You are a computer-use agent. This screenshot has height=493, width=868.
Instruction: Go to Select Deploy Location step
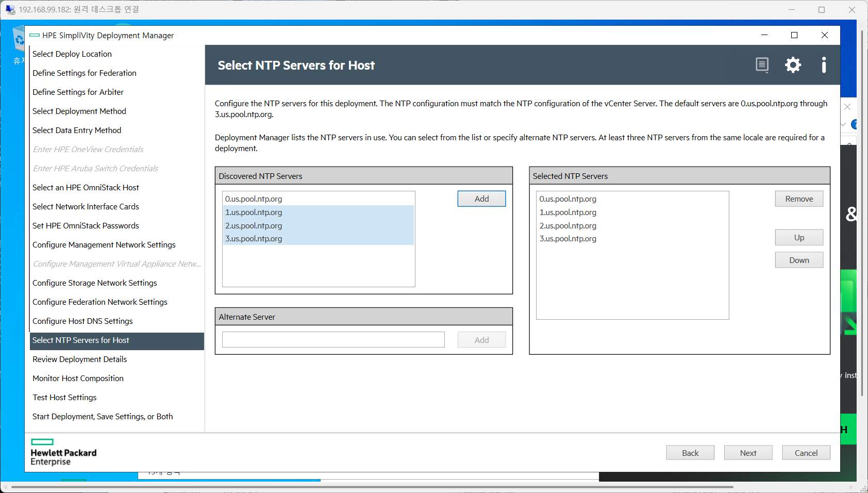(x=117, y=54)
